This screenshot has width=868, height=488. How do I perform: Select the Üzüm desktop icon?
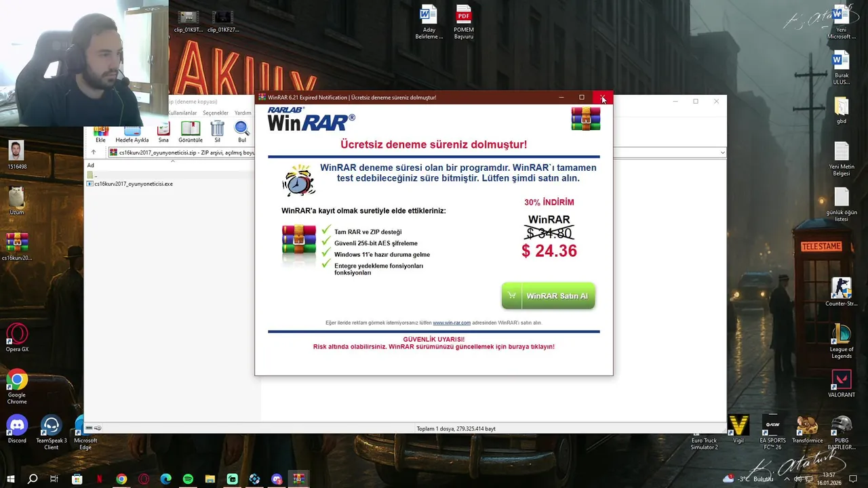17,201
